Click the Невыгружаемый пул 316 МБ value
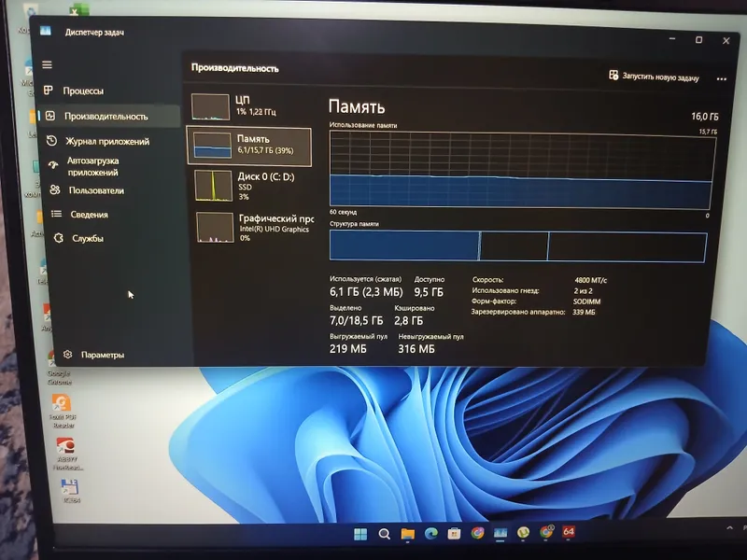This screenshot has width=747, height=560. (x=416, y=349)
